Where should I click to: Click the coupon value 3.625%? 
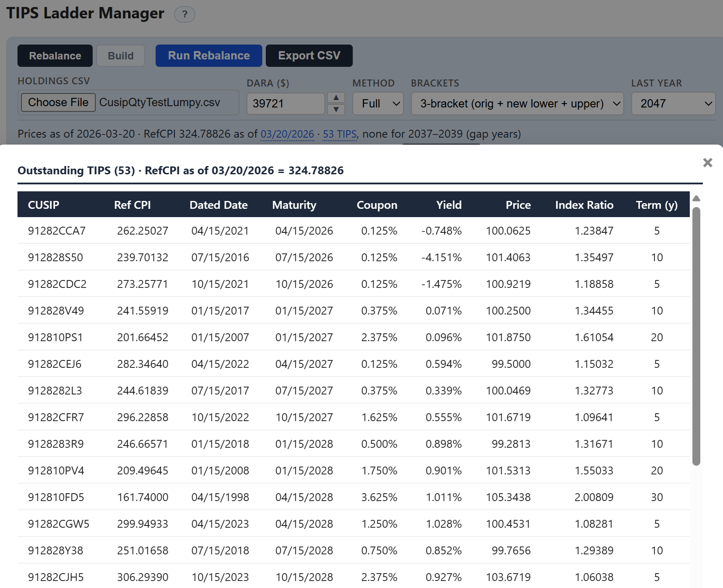pyautogui.click(x=379, y=497)
